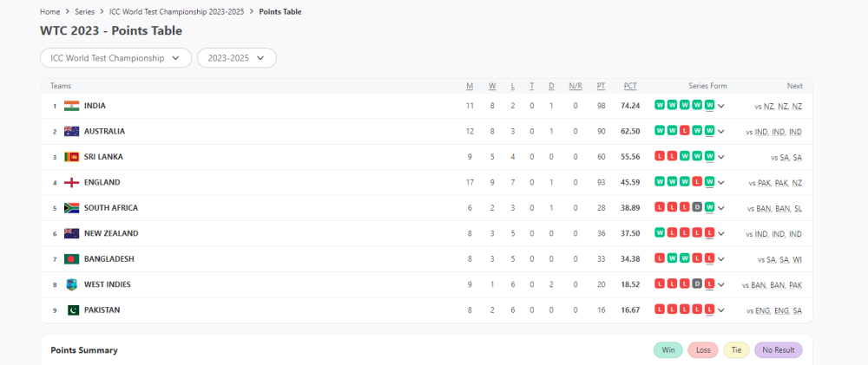This screenshot has width=868, height=365.
Task: Click the Bangladesh flag icon
Action: point(71,259)
